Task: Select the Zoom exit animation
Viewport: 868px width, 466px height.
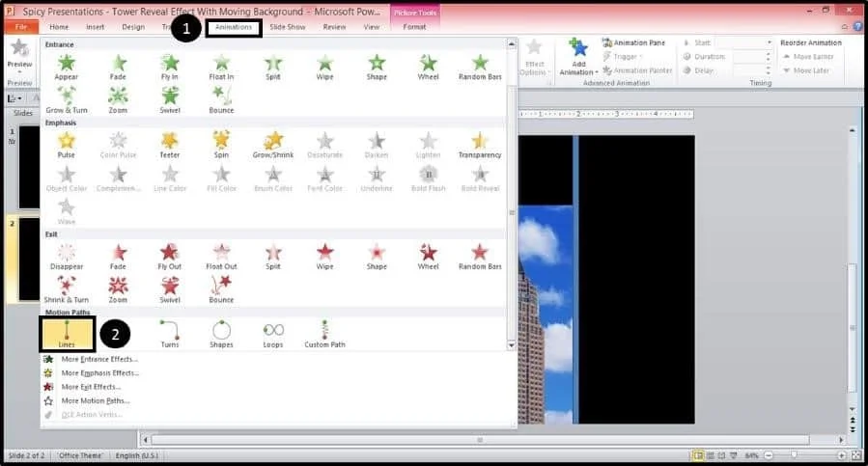Action: [118, 290]
